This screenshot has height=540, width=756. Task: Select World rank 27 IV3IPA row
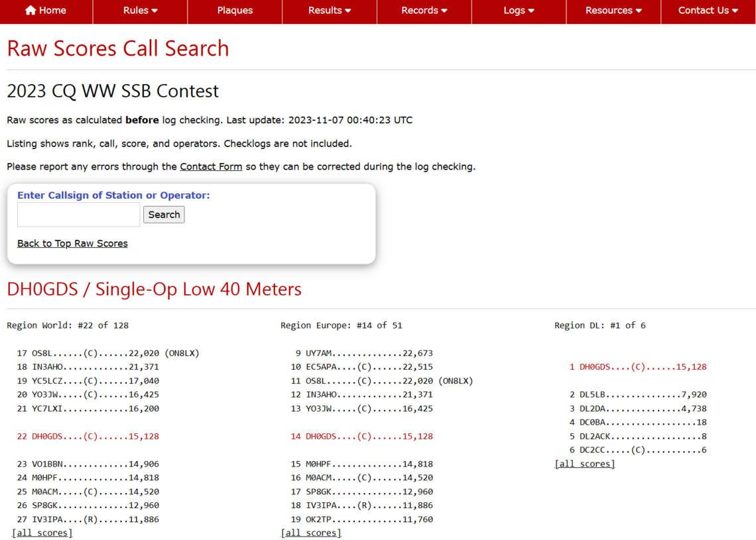pos(88,519)
